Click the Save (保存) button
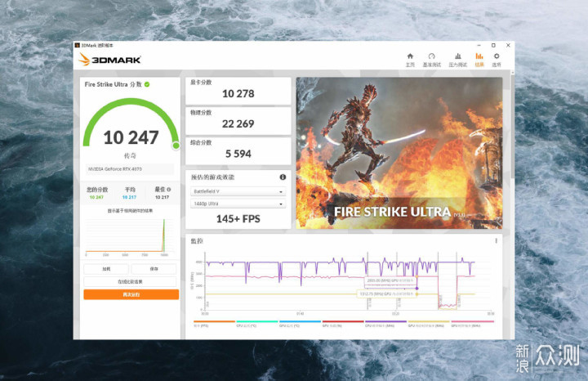 pyautogui.click(x=154, y=269)
